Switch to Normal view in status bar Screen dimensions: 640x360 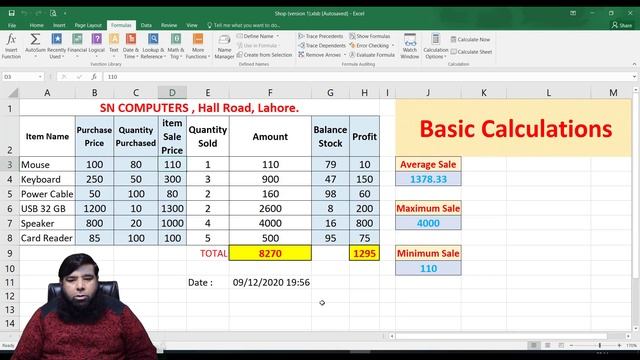533,346
